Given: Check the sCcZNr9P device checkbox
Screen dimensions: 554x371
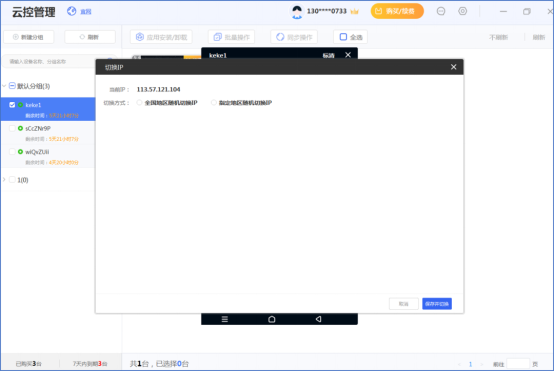Looking at the screenshot, I should pos(12,128).
